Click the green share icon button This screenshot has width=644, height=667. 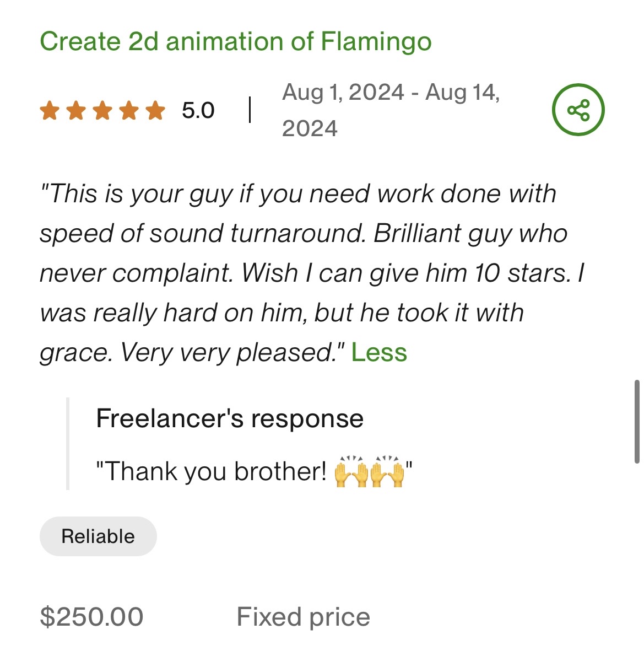click(x=578, y=110)
